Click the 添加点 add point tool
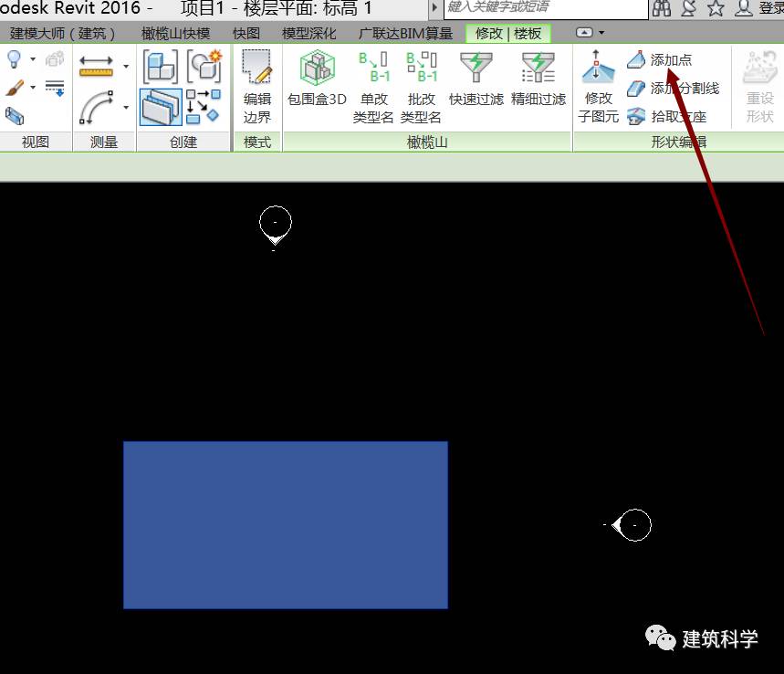 pyautogui.click(x=659, y=60)
